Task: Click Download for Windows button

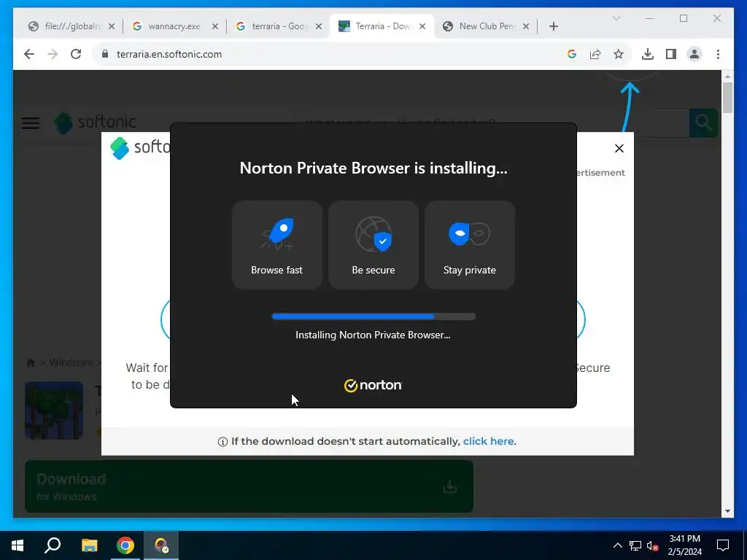Action: pyautogui.click(x=249, y=486)
